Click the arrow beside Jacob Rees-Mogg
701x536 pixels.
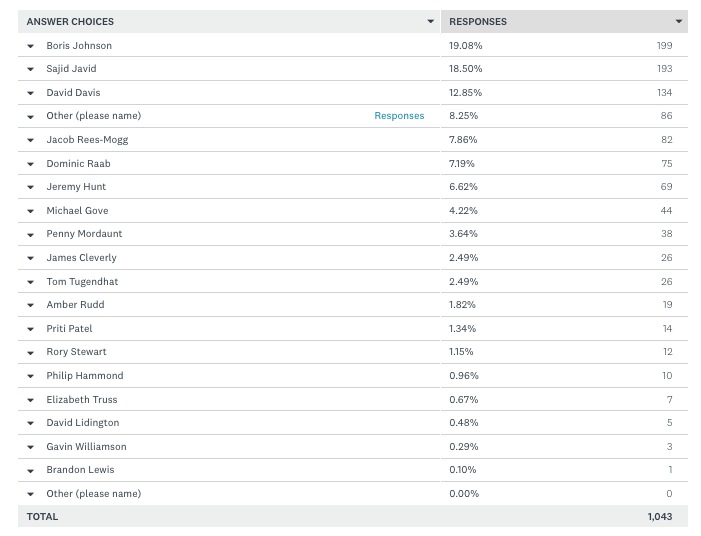(x=32, y=140)
